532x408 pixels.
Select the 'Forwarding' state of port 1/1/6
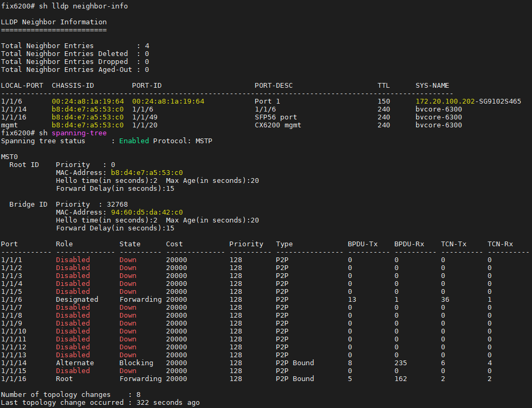pos(140,299)
